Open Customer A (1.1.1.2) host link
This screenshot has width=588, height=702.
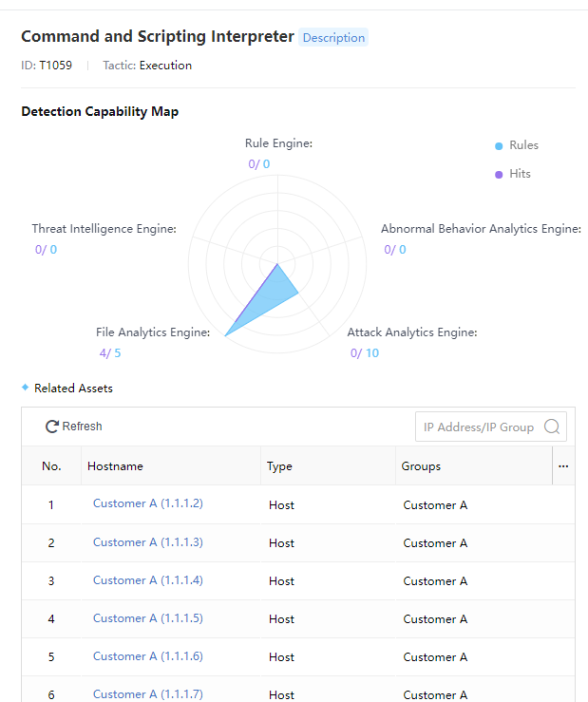pyautogui.click(x=147, y=503)
